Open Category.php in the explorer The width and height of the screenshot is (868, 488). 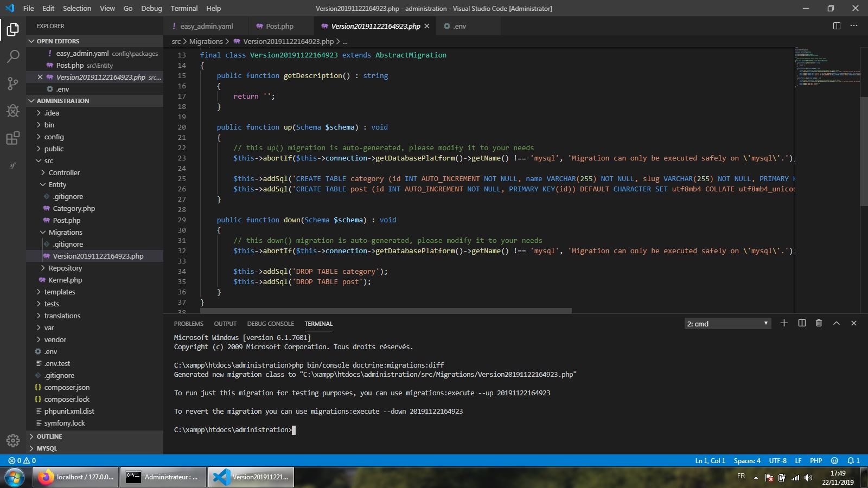click(x=74, y=208)
